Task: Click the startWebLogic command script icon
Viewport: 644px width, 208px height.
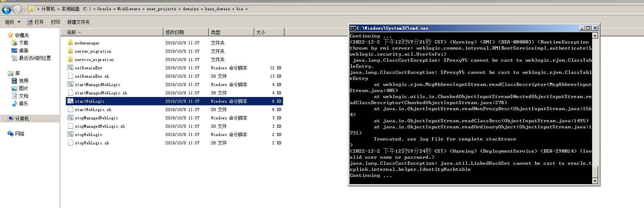Action: [x=70, y=101]
